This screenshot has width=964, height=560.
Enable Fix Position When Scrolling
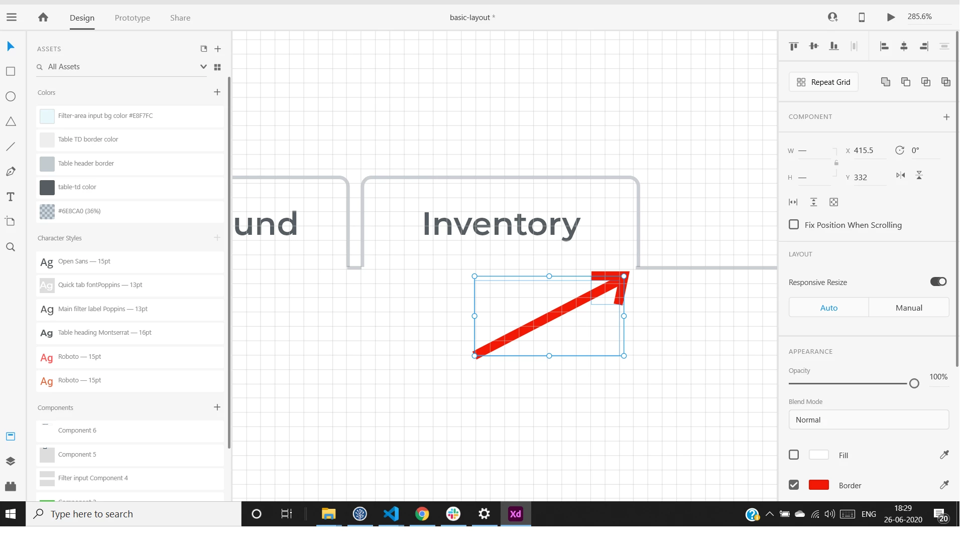[x=794, y=224]
